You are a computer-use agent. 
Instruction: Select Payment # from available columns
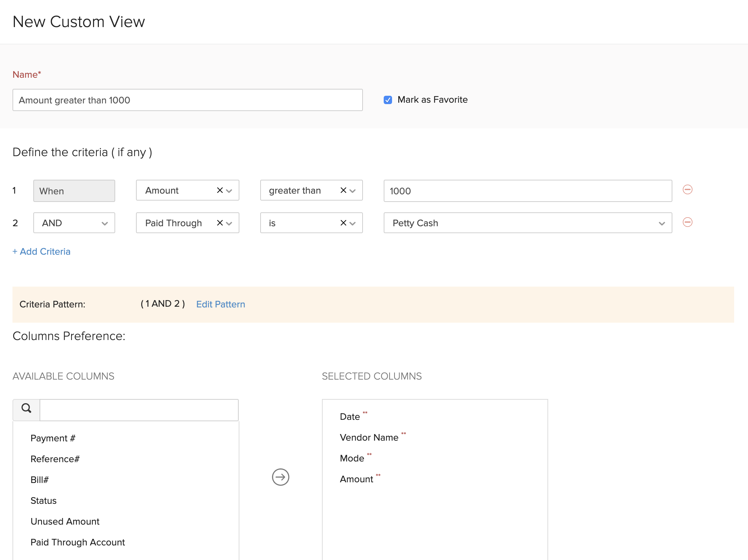(53, 438)
